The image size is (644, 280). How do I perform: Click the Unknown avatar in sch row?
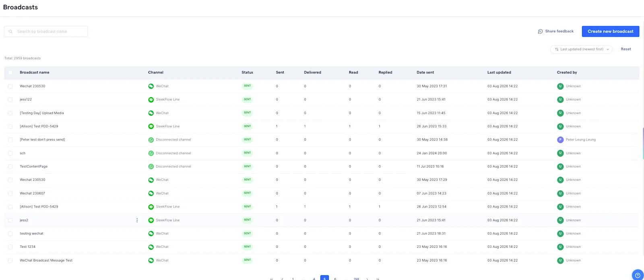(x=560, y=153)
